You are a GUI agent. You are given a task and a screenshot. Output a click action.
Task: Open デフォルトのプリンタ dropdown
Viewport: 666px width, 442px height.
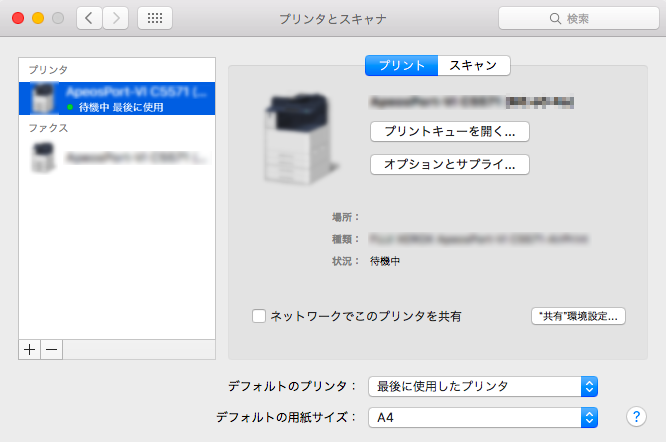tap(482, 386)
